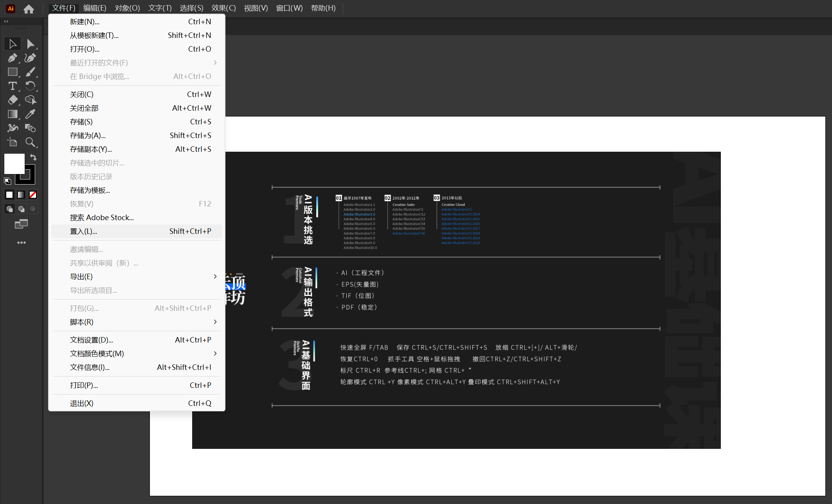This screenshot has width=832, height=504.
Task: Choose 搜索 Adobe Stock... entry
Action: tap(137, 218)
